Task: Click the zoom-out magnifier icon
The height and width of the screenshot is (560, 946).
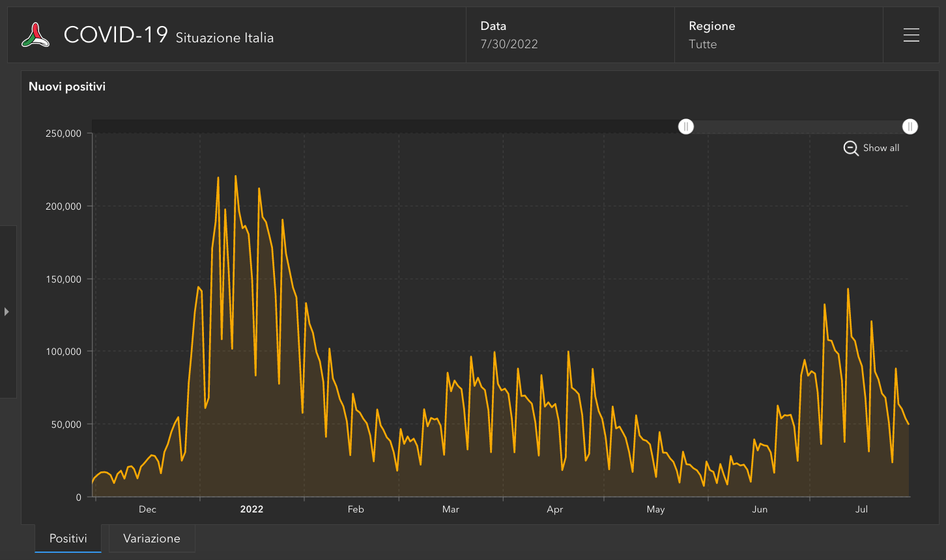Action: click(851, 148)
